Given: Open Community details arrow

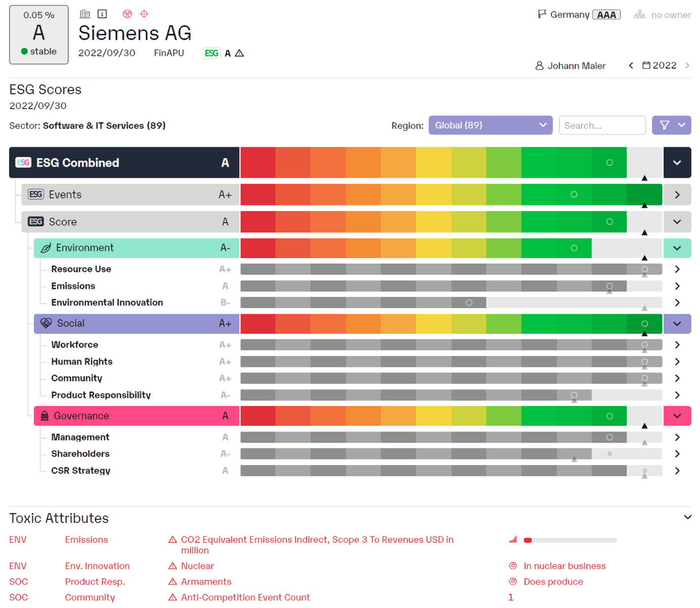Looking at the screenshot, I should (677, 378).
